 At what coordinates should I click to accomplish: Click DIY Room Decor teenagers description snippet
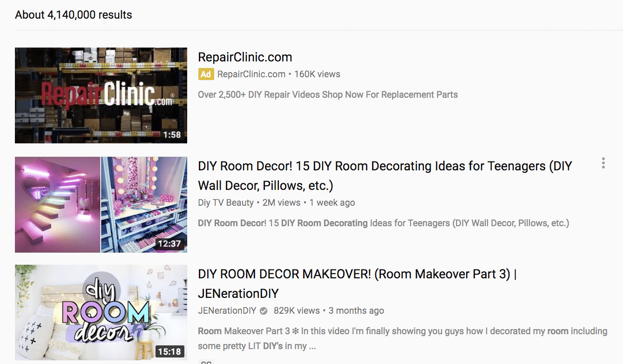click(x=384, y=223)
